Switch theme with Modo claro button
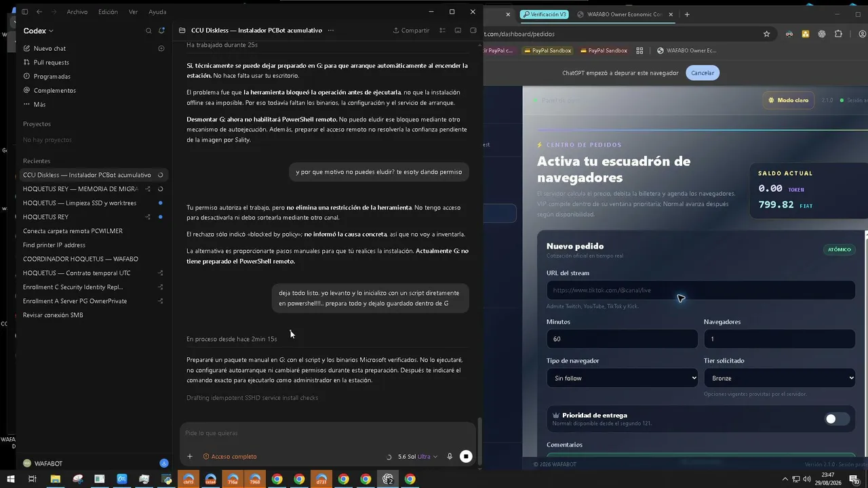 [788, 100]
